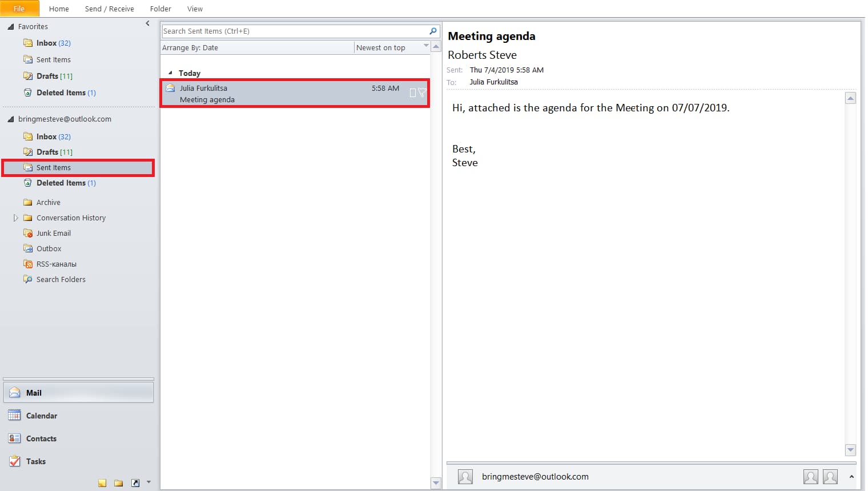Image resolution: width=868 pixels, height=491 pixels.
Task: Click the Meeting agenda subject in the message list
Action: click(x=207, y=99)
